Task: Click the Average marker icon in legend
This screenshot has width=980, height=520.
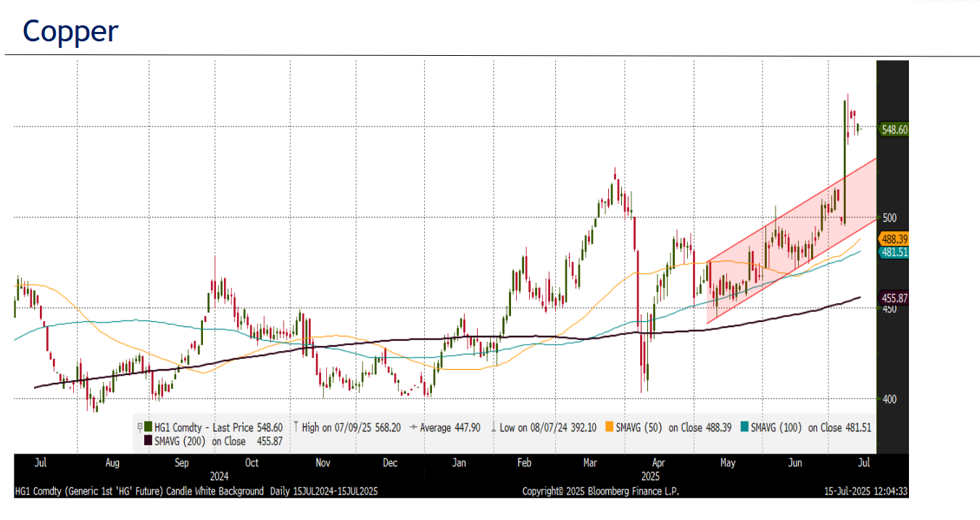Action: click(413, 428)
